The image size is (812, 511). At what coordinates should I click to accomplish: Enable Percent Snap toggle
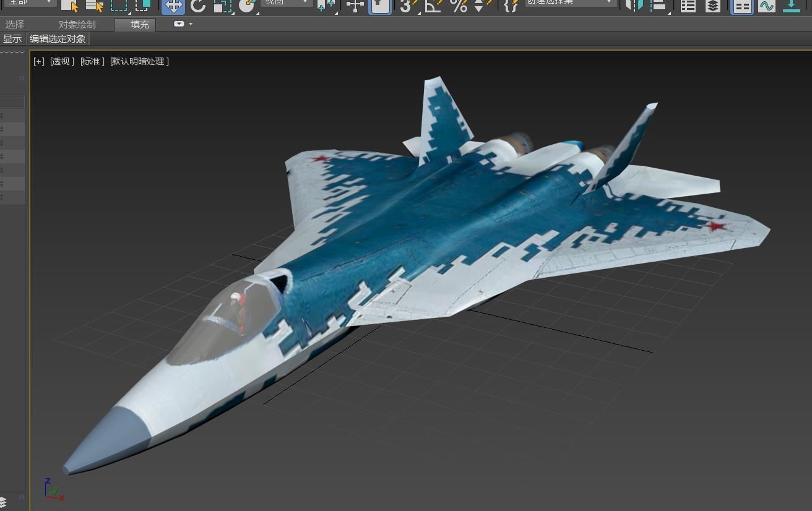[459, 7]
